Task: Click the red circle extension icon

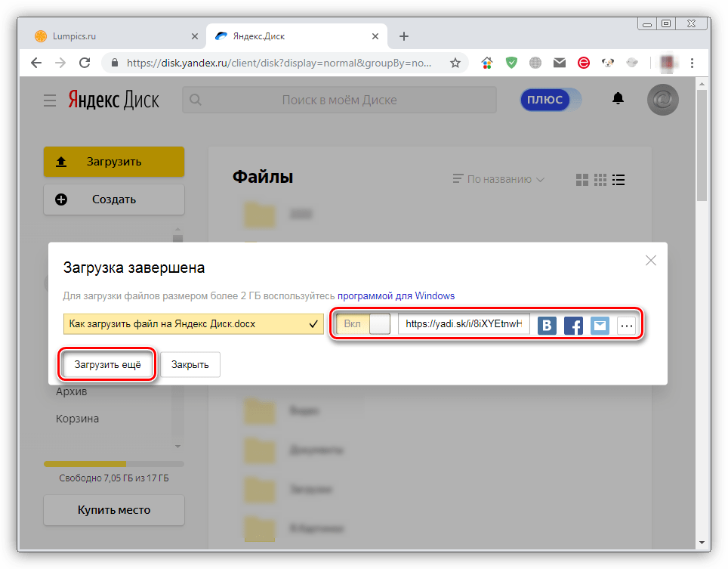Action: 584,63
